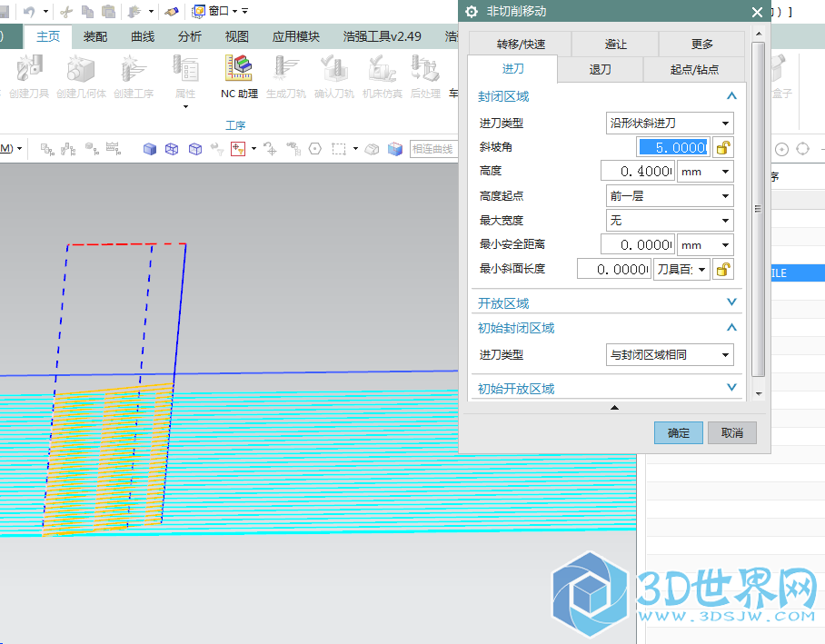
Task: Open the 避让 avoidance tab
Action: coord(615,45)
